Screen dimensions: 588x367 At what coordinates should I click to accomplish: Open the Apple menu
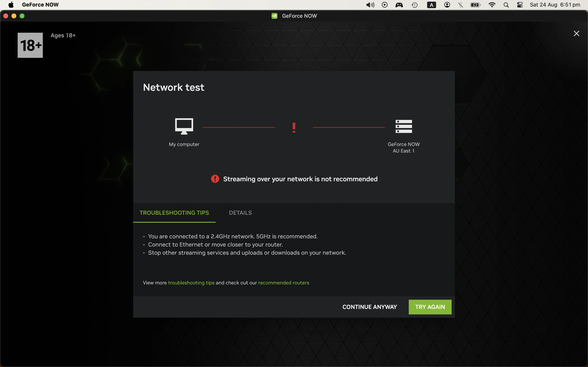tap(11, 5)
